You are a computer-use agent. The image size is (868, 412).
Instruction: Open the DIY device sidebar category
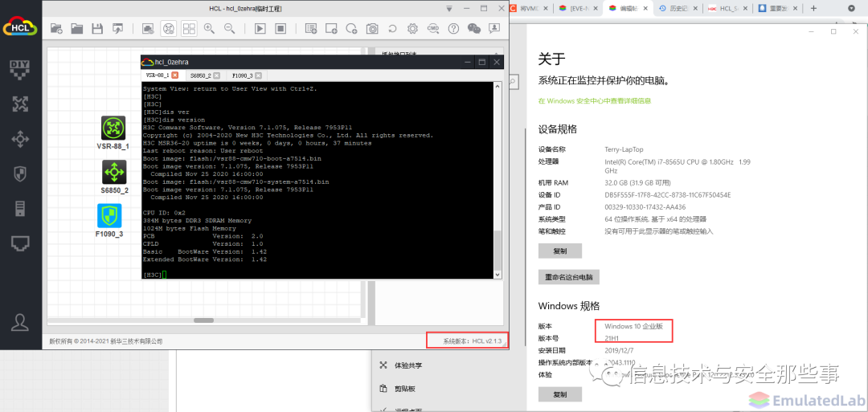pyautogui.click(x=20, y=69)
